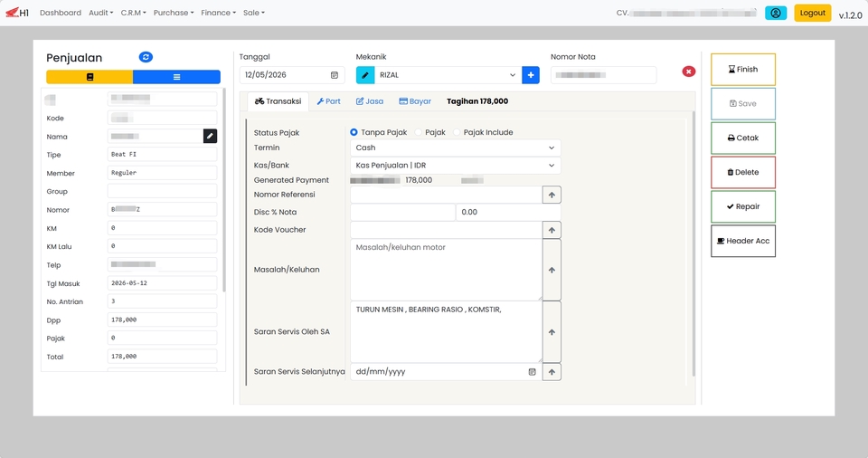
Task: Click the Repair button
Action: (x=743, y=206)
